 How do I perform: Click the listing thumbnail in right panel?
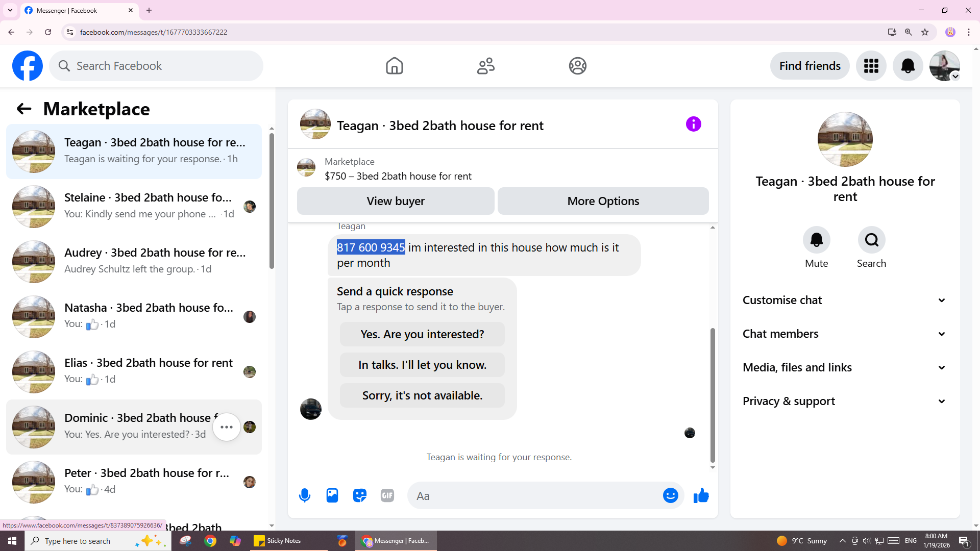(845, 139)
